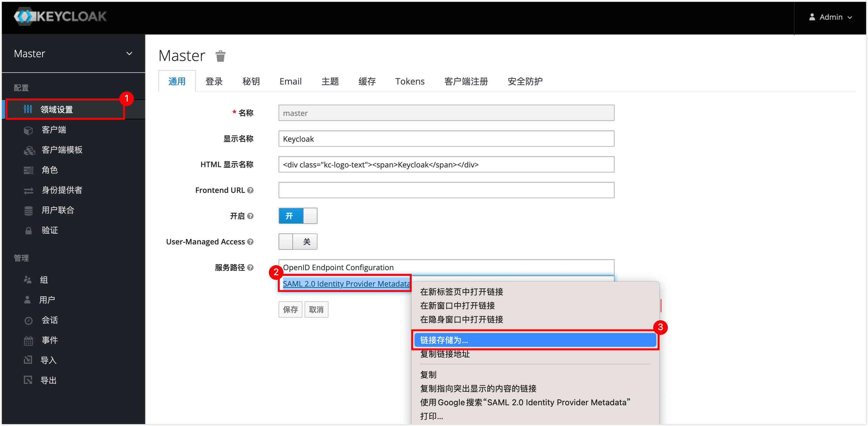Switch to the 登录 tab
Screen dimensions: 868x426
click(214, 81)
